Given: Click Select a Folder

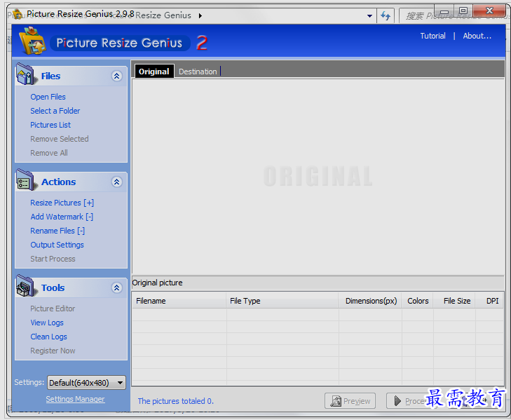Looking at the screenshot, I should pos(55,111).
